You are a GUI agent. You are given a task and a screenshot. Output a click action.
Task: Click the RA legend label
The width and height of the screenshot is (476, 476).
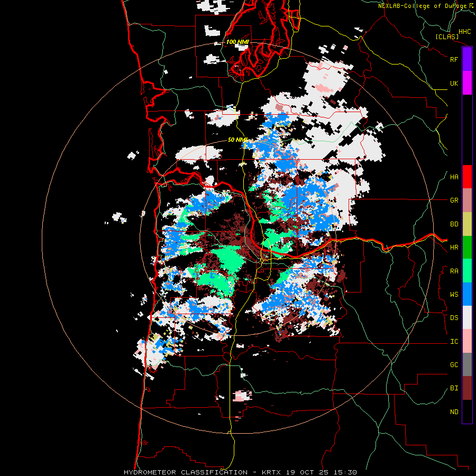454,271
